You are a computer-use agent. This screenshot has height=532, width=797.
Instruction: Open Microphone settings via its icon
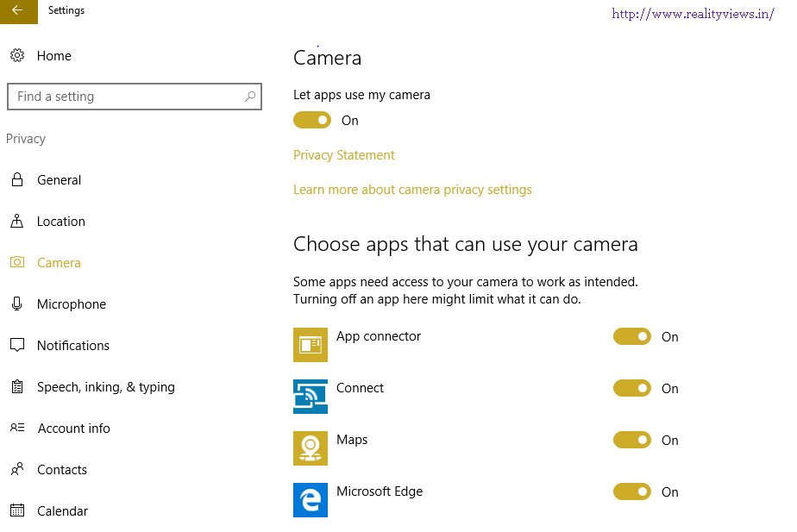click(18, 304)
